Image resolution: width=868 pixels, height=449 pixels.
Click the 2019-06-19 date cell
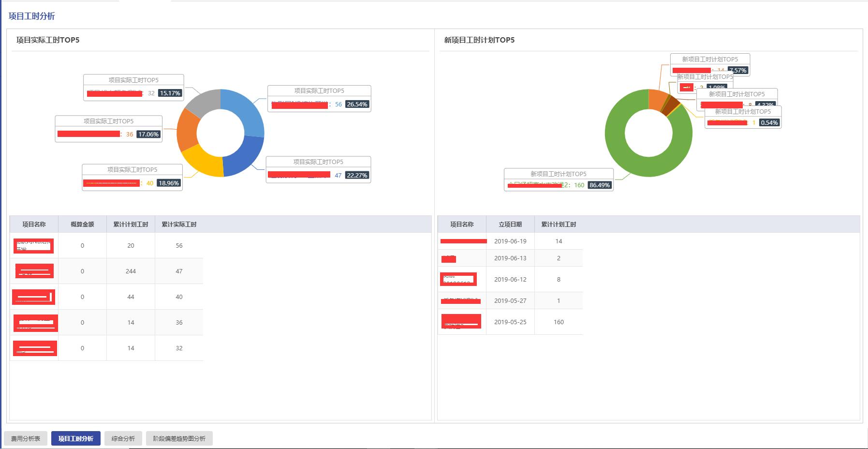point(510,241)
